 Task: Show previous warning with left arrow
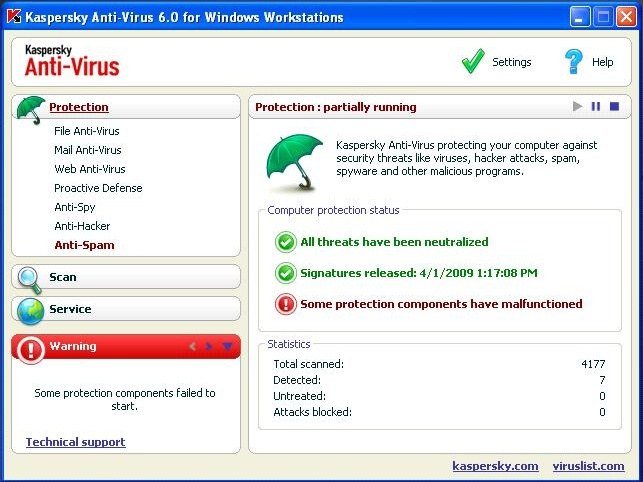tap(192, 347)
